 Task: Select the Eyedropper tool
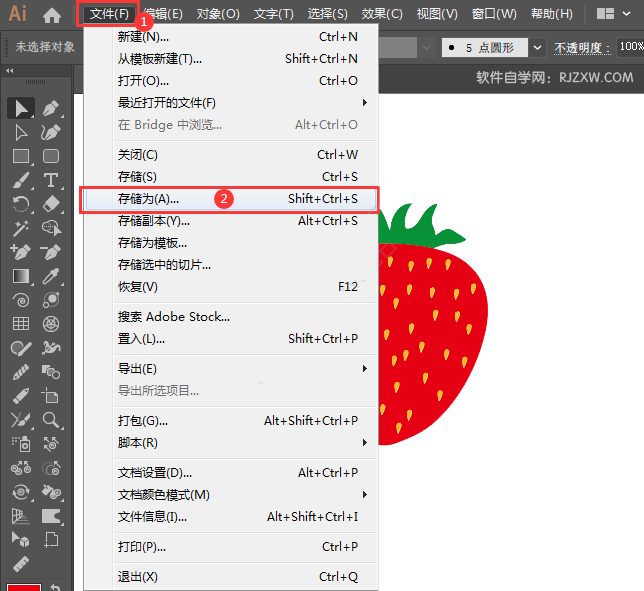tap(51, 276)
